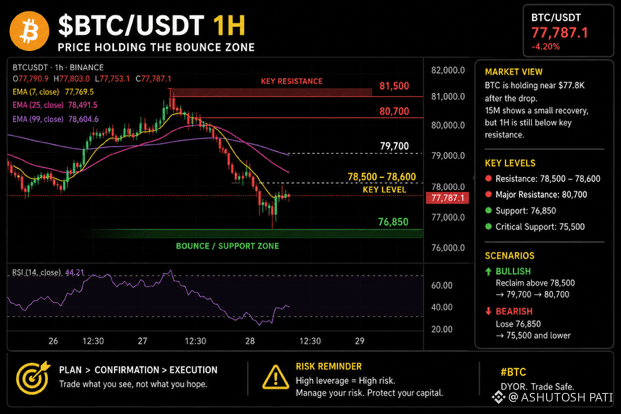Screen dimensions: 621x414
Task: Click the red dot beside Major Resistance
Action: pyautogui.click(x=488, y=195)
